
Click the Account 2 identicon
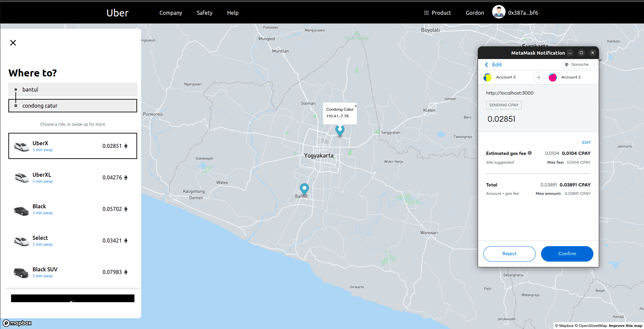[553, 77]
